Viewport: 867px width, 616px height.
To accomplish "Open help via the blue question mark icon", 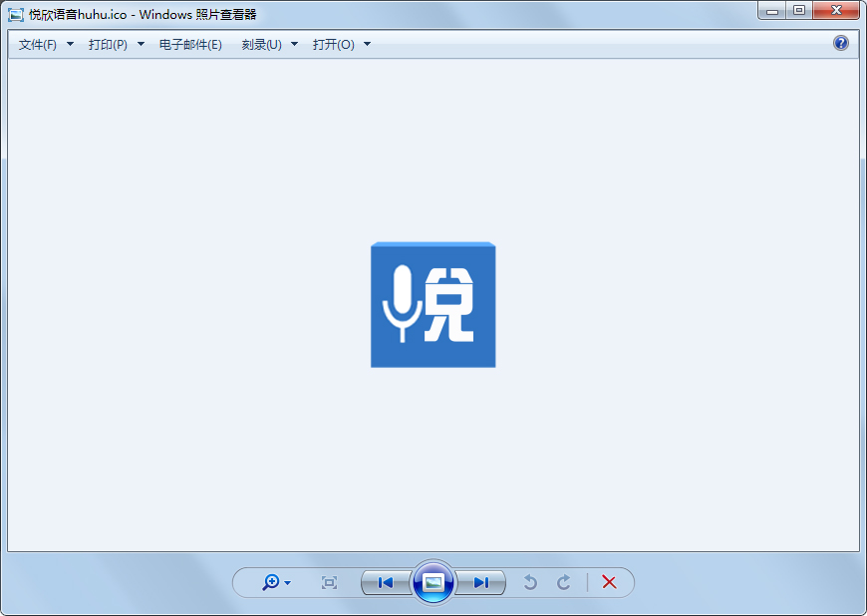I will 841,43.
